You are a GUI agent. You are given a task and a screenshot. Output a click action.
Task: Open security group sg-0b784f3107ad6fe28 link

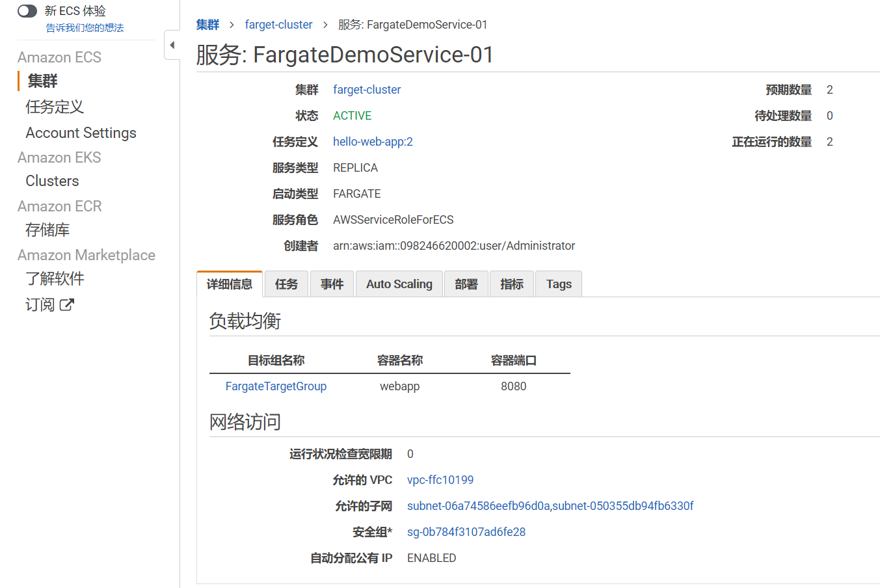point(466,532)
